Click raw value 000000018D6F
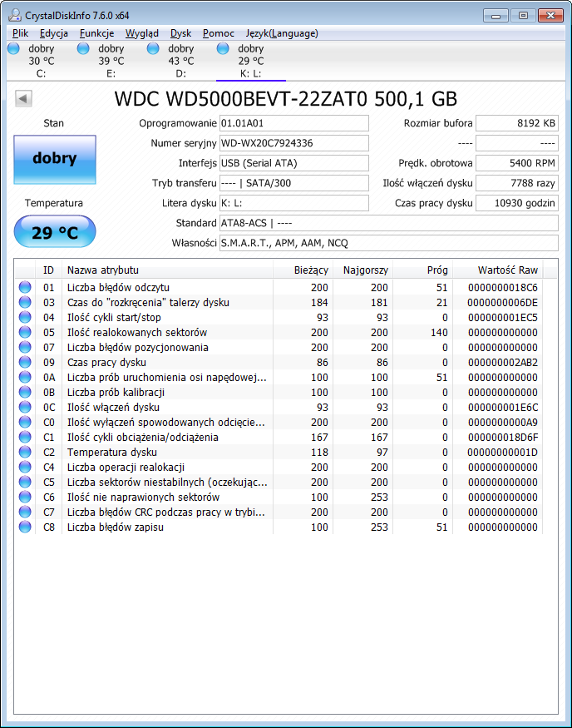 point(503,438)
